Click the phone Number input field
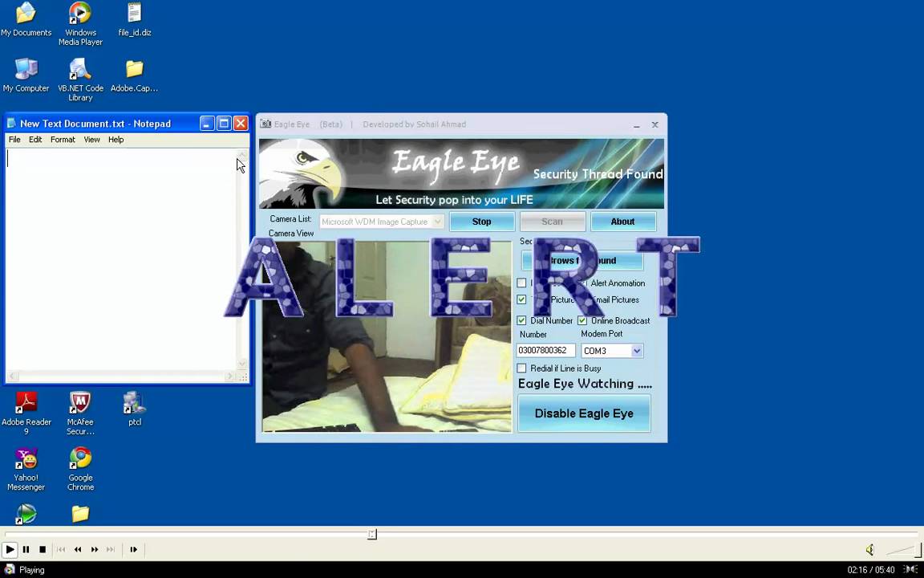Image resolution: width=924 pixels, height=578 pixels. [545, 350]
